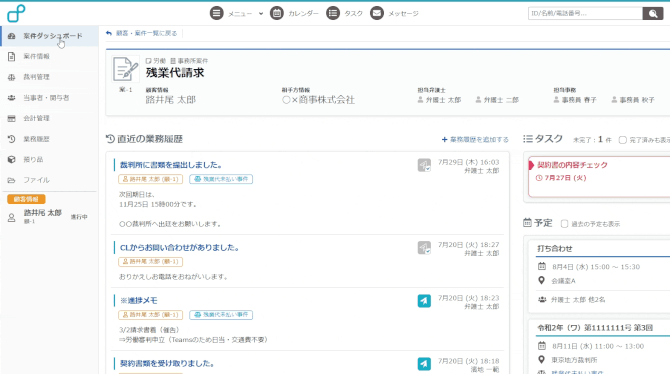Click opponent 〇×商事株式会社
The width and height of the screenshot is (670, 374).
(x=318, y=100)
